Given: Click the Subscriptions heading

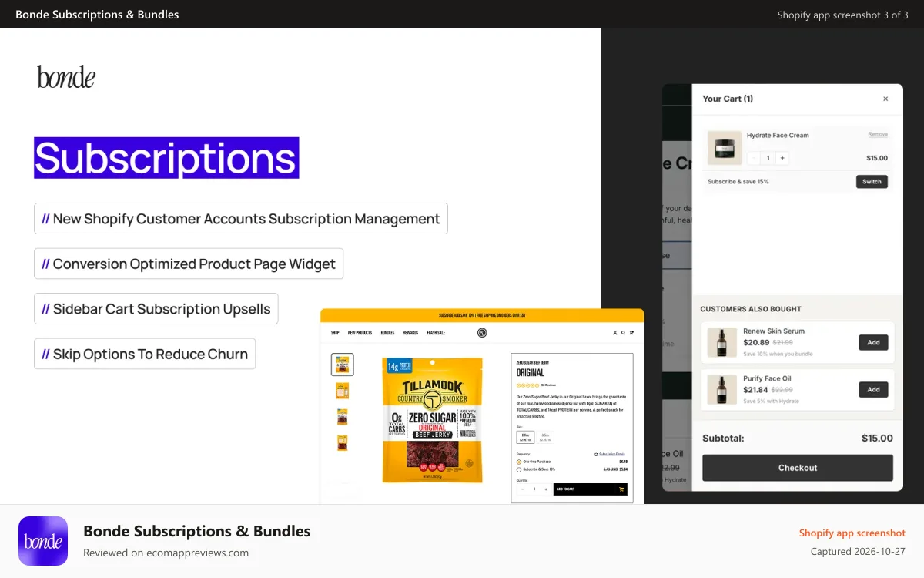Looking at the screenshot, I should 166,158.
